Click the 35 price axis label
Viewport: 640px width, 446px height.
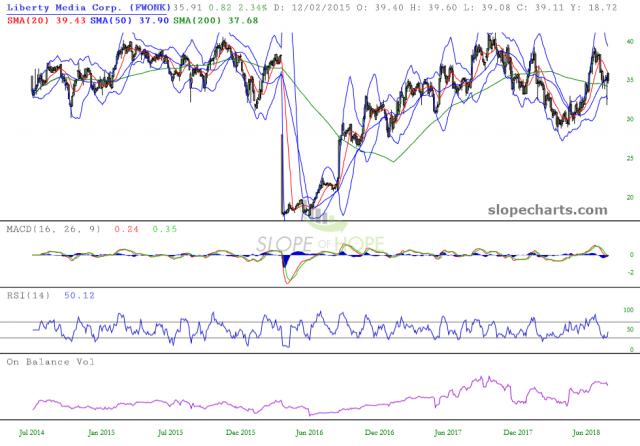click(630, 80)
